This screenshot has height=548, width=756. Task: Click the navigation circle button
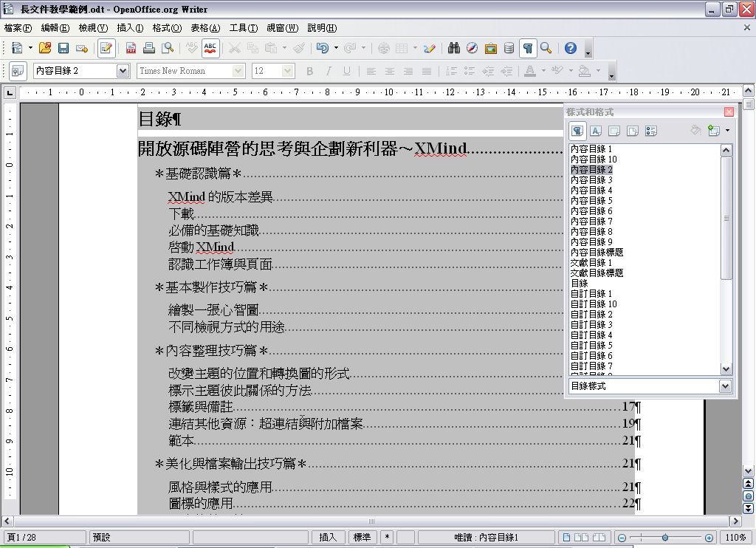[748, 496]
